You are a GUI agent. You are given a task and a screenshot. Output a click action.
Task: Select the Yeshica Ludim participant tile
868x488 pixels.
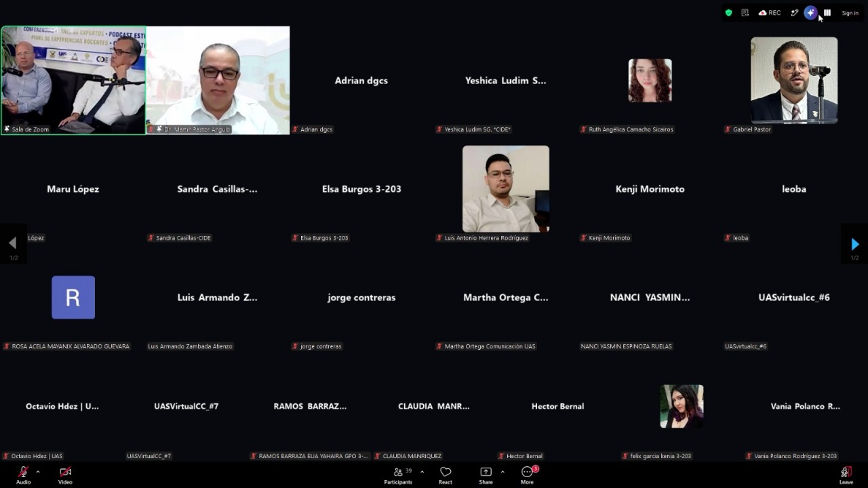(506, 81)
